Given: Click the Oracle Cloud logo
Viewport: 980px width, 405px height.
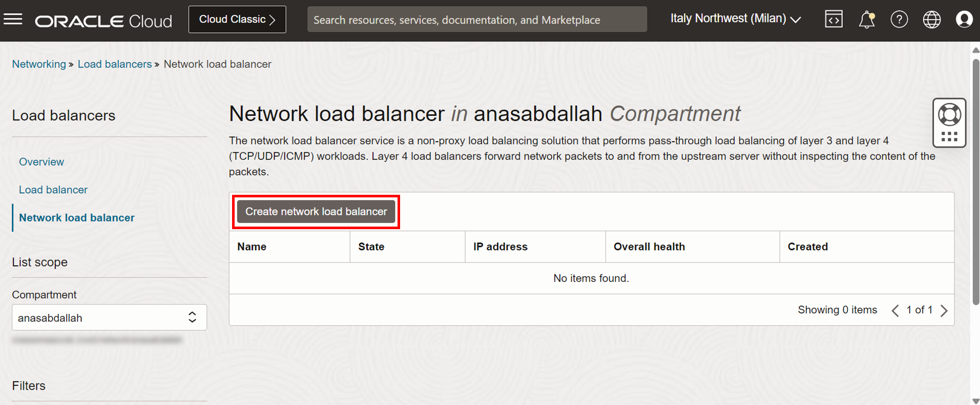Looking at the screenshot, I should click(103, 21).
